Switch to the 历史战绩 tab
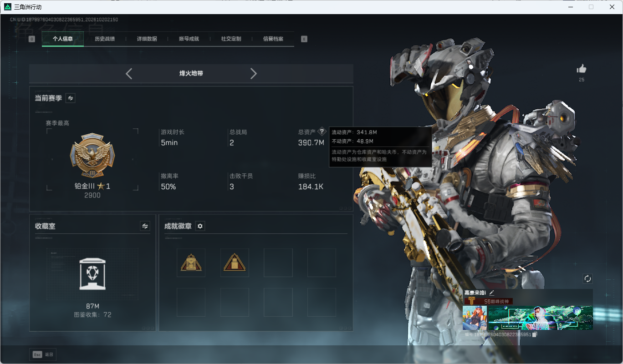Viewport: 623px width, 364px height. 105,39
